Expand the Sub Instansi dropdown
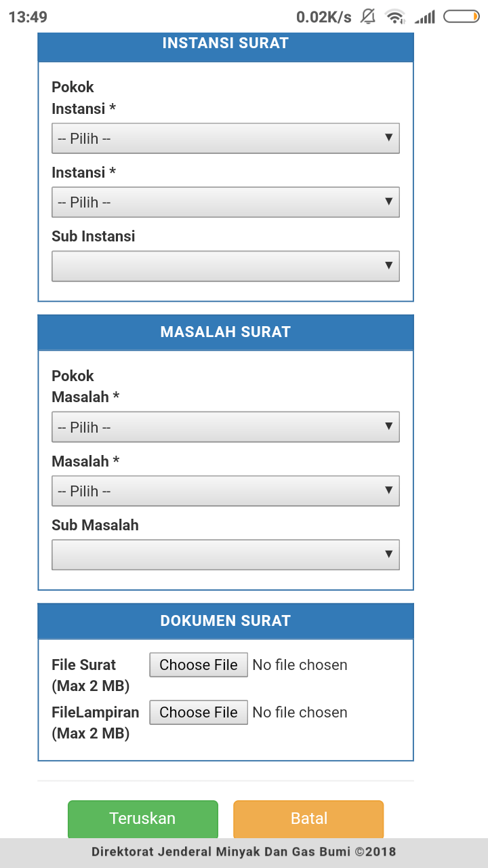The image size is (488, 868). [x=225, y=266]
